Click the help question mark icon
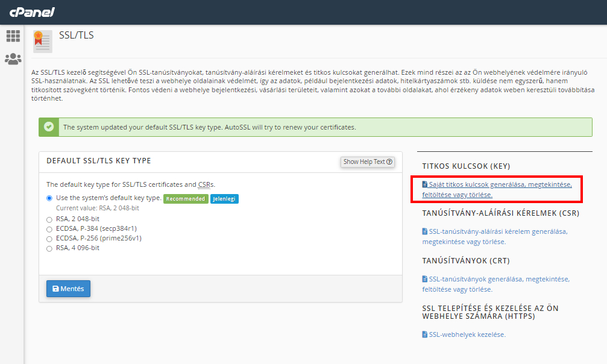 click(390, 162)
